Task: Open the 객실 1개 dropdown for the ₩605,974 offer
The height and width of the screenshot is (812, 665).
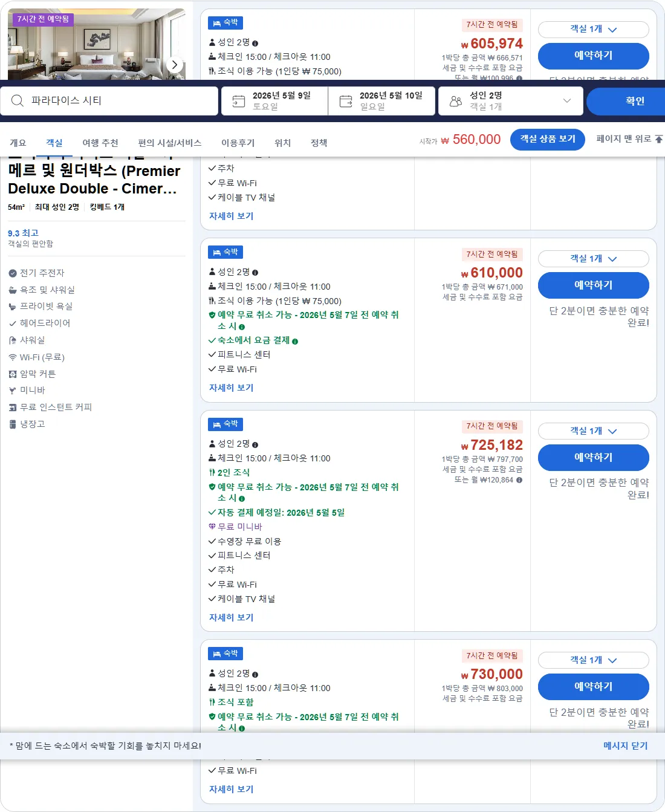Action: pos(594,29)
